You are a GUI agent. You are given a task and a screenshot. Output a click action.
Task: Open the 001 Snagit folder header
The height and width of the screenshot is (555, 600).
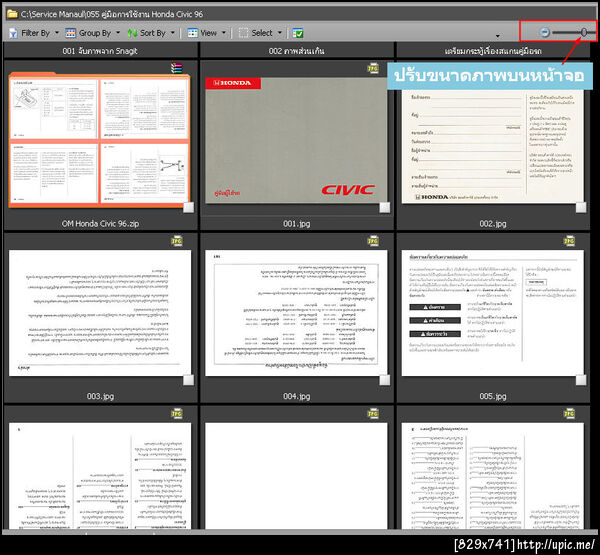click(x=100, y=51)
